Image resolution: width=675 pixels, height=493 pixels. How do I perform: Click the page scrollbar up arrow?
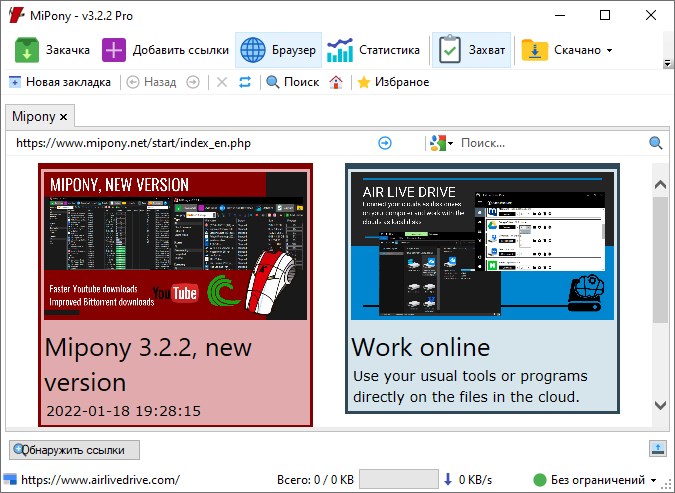click(660, 185)
